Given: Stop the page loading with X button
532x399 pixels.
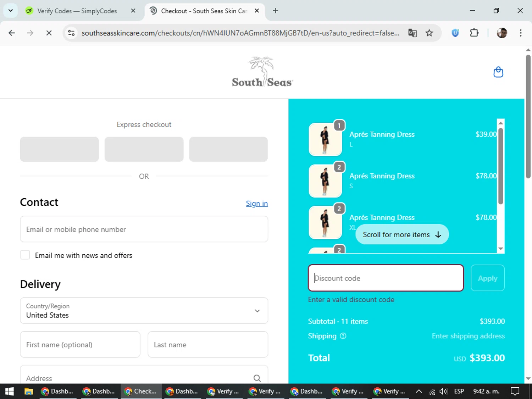Looking at the screenshot, I should click(x=49, y=33).
